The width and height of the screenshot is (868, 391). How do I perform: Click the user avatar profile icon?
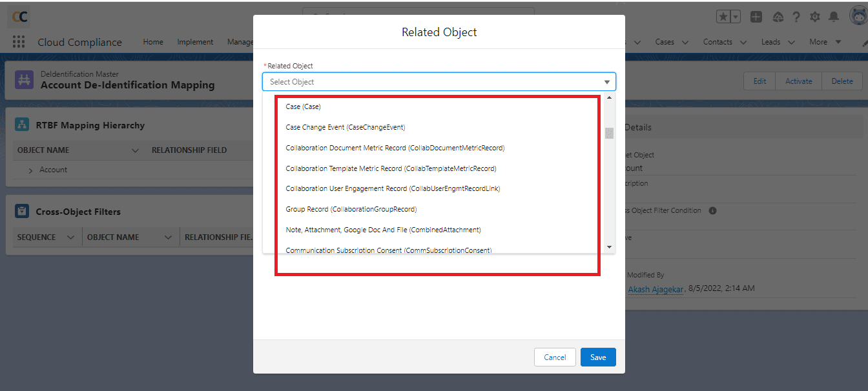tap(858, 17)
